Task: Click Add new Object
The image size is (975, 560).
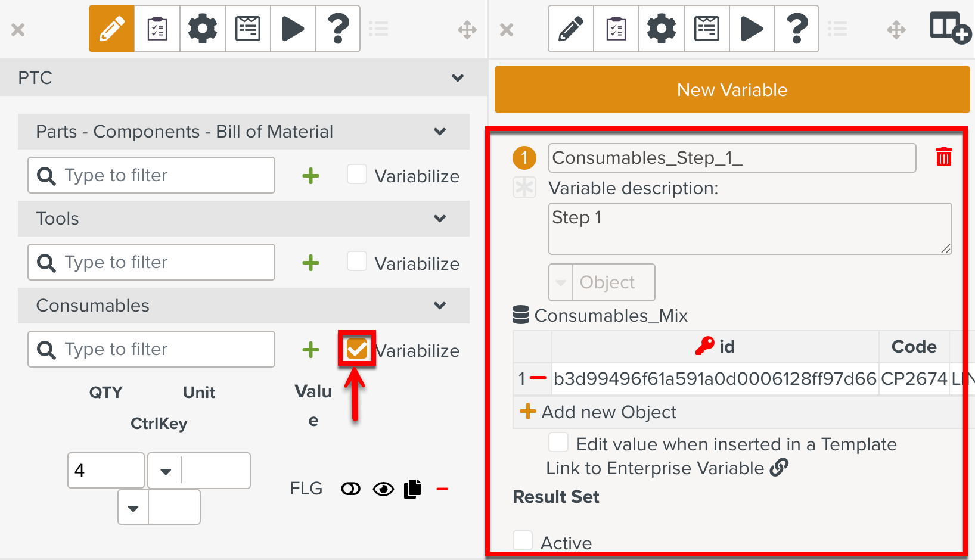Action: 598,412
